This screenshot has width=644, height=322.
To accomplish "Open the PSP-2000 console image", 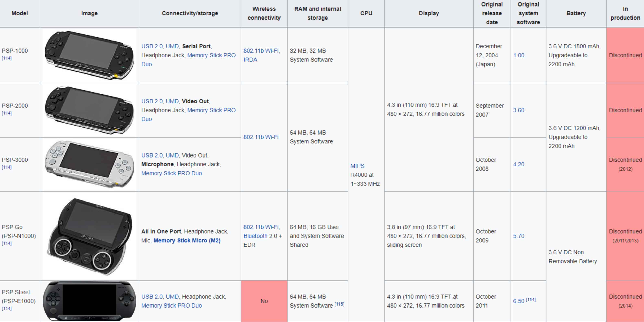I will (89, 110).
